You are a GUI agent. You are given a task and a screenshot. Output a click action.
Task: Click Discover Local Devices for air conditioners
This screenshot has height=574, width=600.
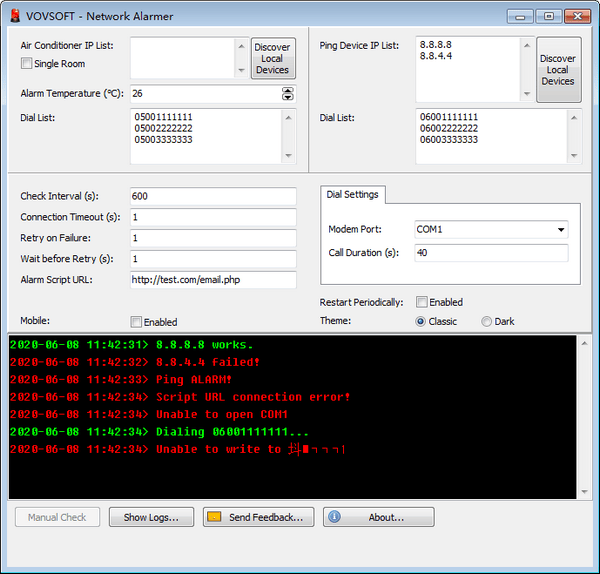click(x=272, y=59)
